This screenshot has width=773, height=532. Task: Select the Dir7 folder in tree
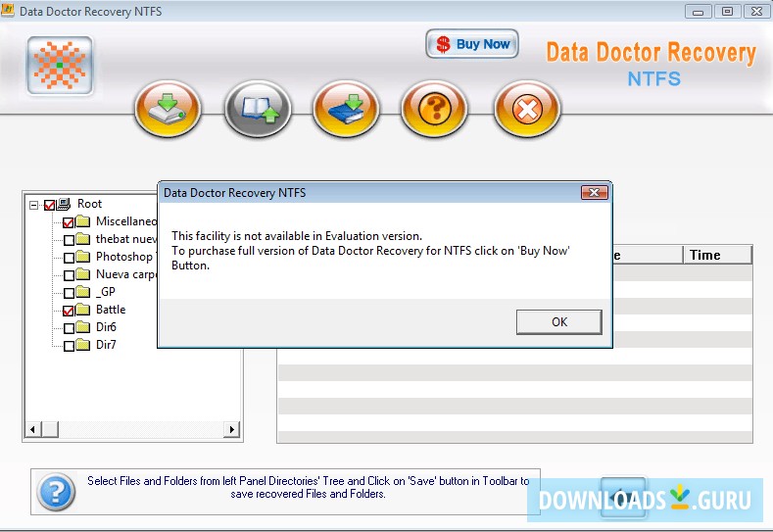pos(106,345)
